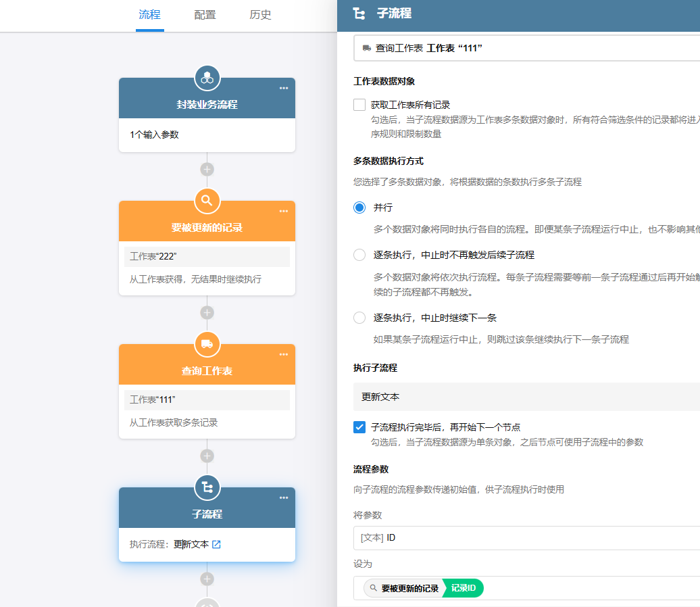Open the 查询工作表 工作表 "111" data source selector
Image resolution: width=700 pixels, height=607 pixels.
[526, 48]
